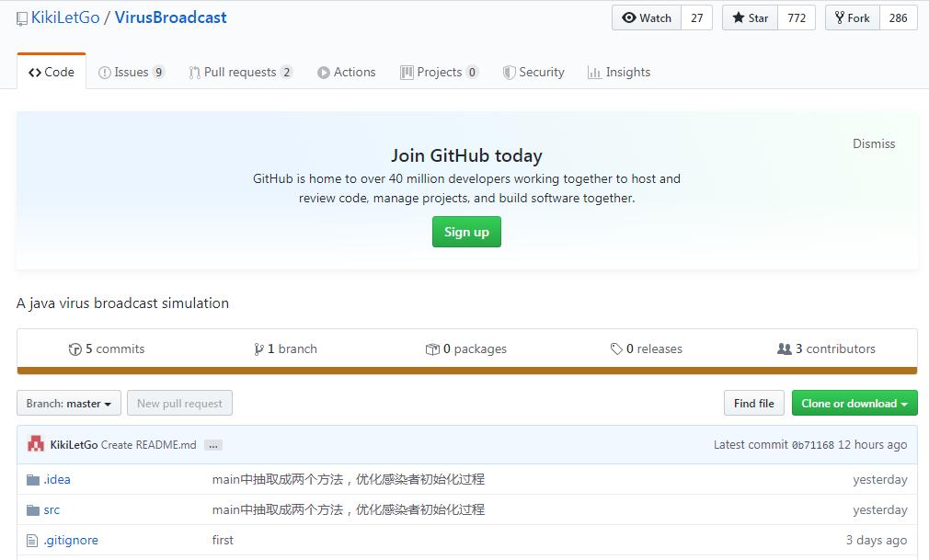929x560 pixels.
Task: Open the Create README.md commit message
Action: [149, 445]
